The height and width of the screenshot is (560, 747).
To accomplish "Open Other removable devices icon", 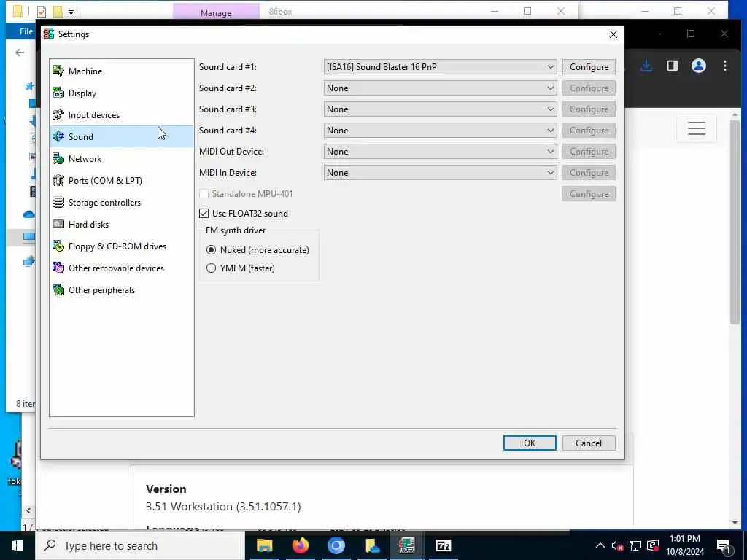I will click(58, 268).
